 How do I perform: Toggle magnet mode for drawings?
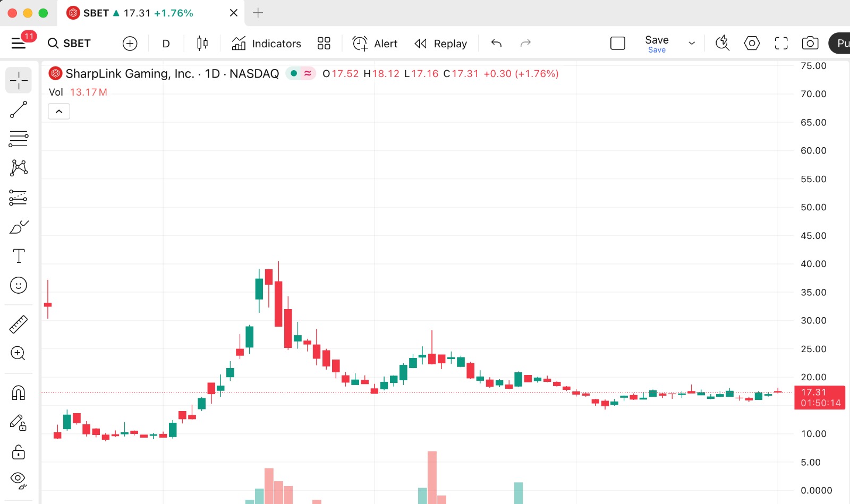19,393
